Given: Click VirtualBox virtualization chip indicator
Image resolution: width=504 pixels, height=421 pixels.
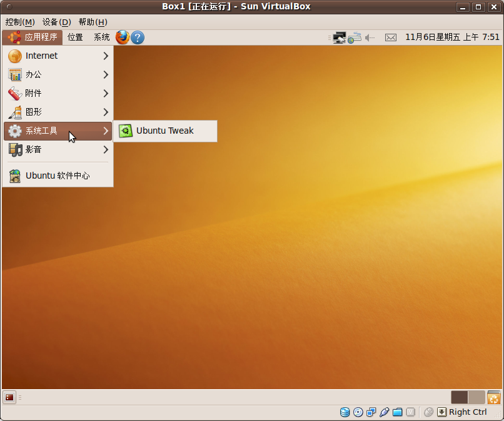Looking at the screenshot, I should coord(410,412).
